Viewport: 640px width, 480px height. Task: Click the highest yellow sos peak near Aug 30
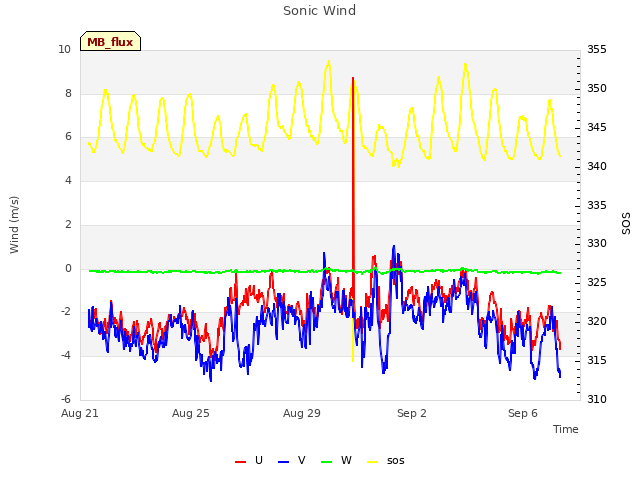click(x=329, y=62)
